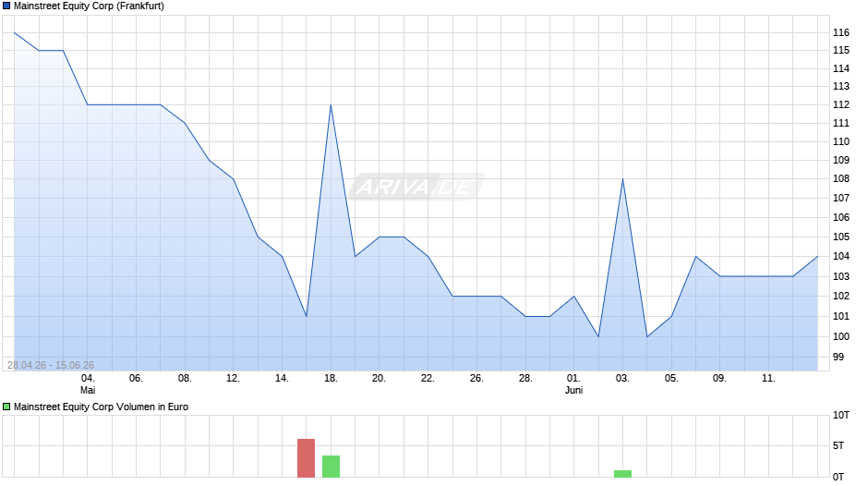868x486 pixels.
Task: Click the price axis label 105
Action: tap(841, 237)
